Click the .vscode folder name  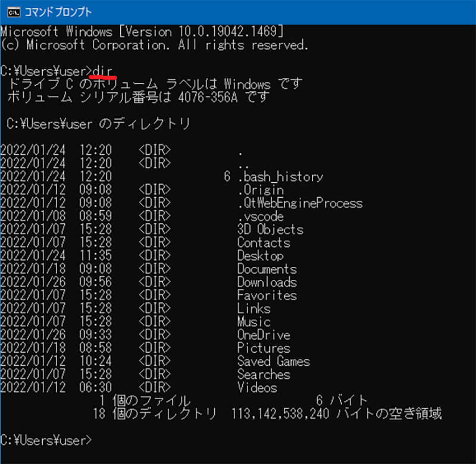pos(261,216)
